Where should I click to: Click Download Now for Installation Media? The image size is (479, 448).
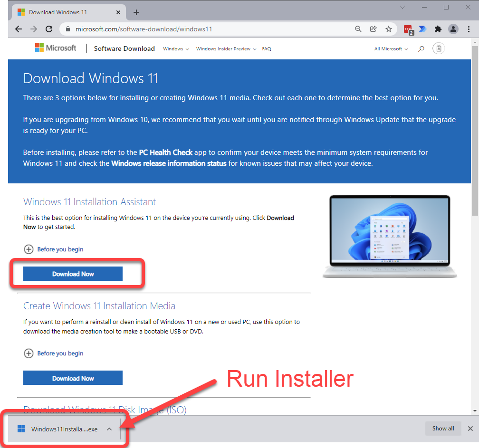(x=73, y=378)
